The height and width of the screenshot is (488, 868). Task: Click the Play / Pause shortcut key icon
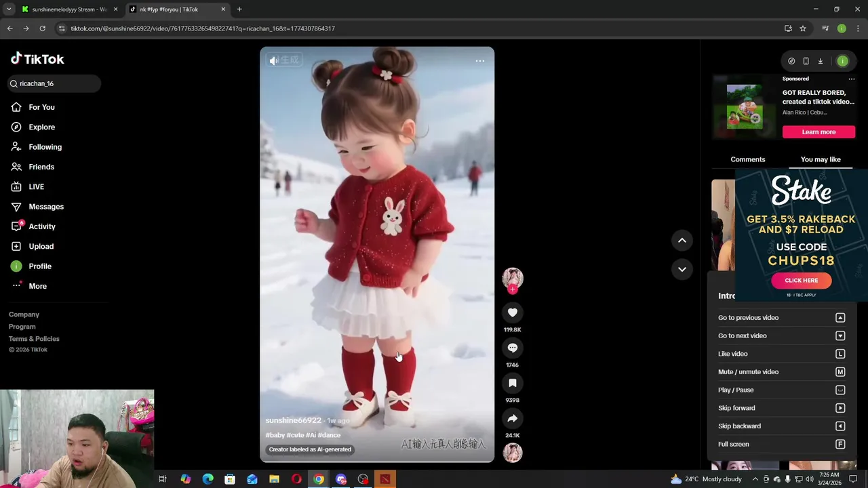coord(840,390)
